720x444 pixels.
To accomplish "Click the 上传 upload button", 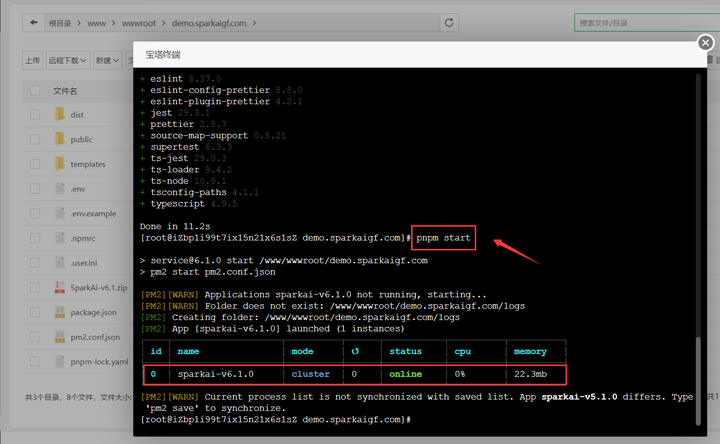I will click(33, 61).
